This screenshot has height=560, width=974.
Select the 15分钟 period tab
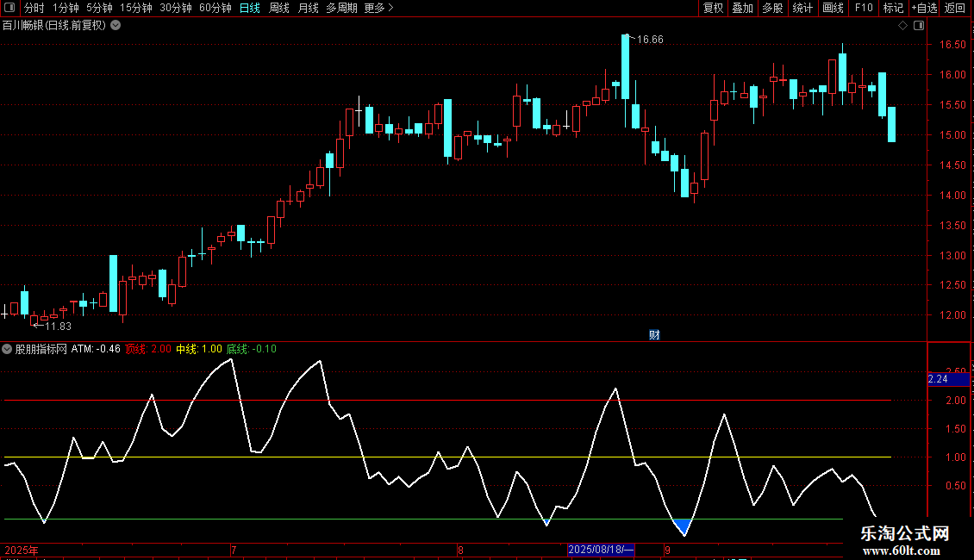[x=135, y=8]
